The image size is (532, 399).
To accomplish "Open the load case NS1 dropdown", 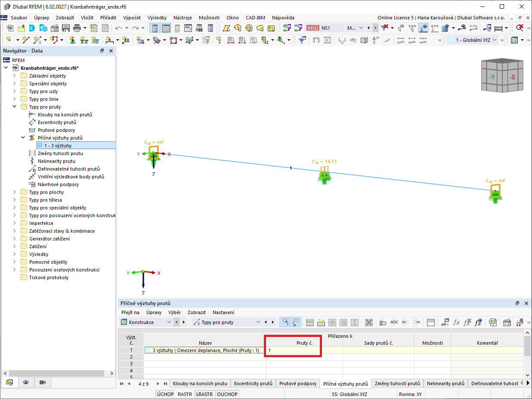I will pyautogui.click(x=335, y=28).
